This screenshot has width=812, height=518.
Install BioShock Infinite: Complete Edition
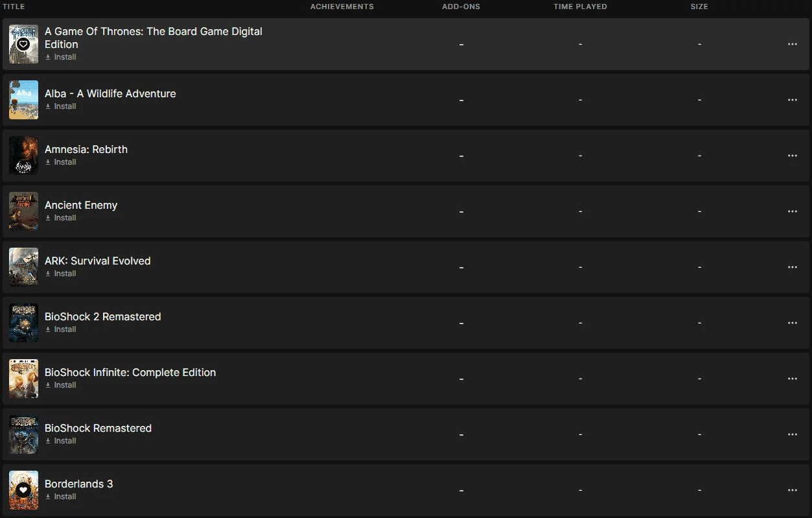pyautogui.click(x=61, y=385)
